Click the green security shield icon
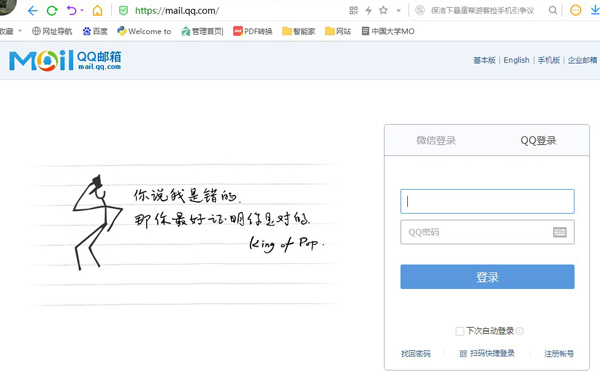Image resolution: width=600 pixels, height=388 pixels. coord(123,11)
